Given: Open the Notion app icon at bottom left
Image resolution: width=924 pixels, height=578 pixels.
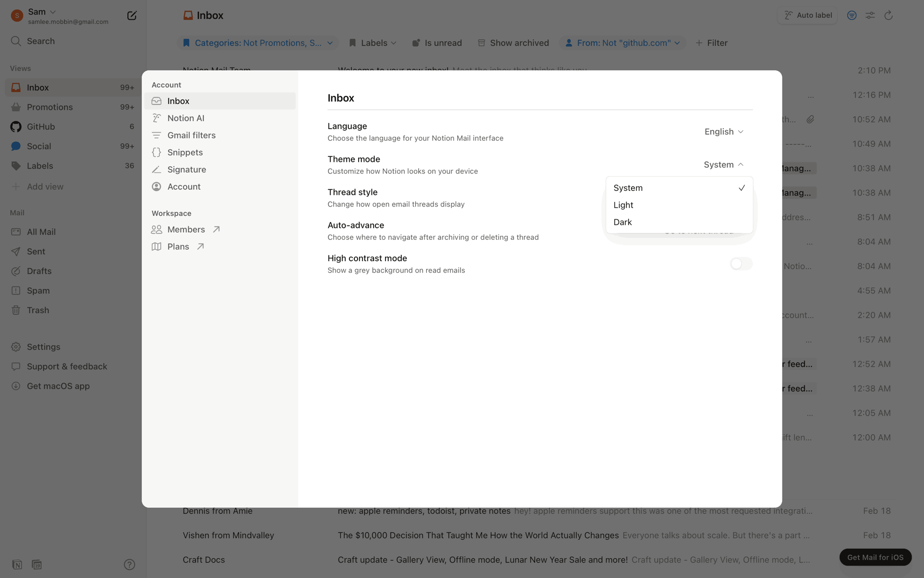Looking at the screenshot, I should click(17, 565).
